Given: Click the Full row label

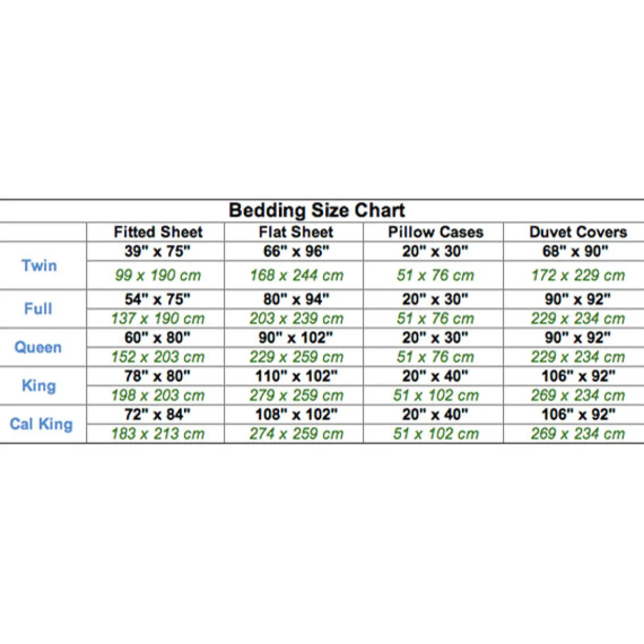Looking at the screenshot, I should (38, 309).
